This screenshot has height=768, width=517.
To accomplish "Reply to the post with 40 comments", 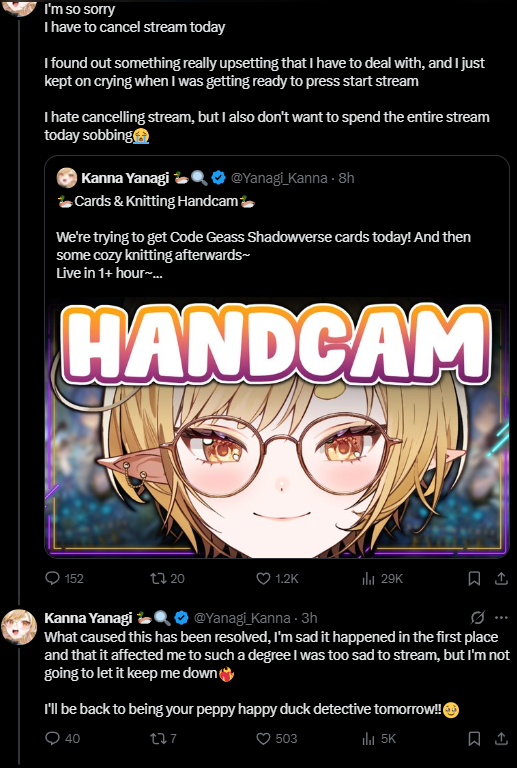I will [x=62, y=738].
